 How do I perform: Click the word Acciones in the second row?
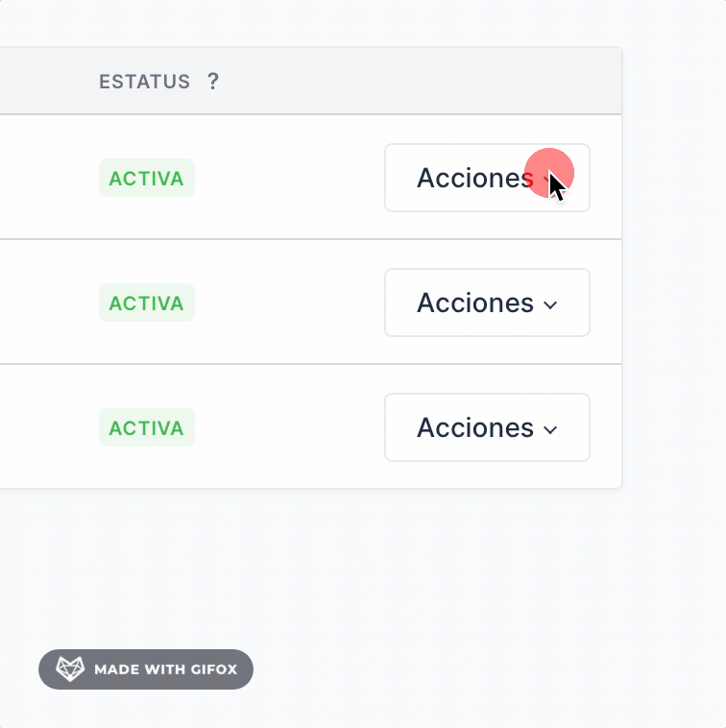474,303
